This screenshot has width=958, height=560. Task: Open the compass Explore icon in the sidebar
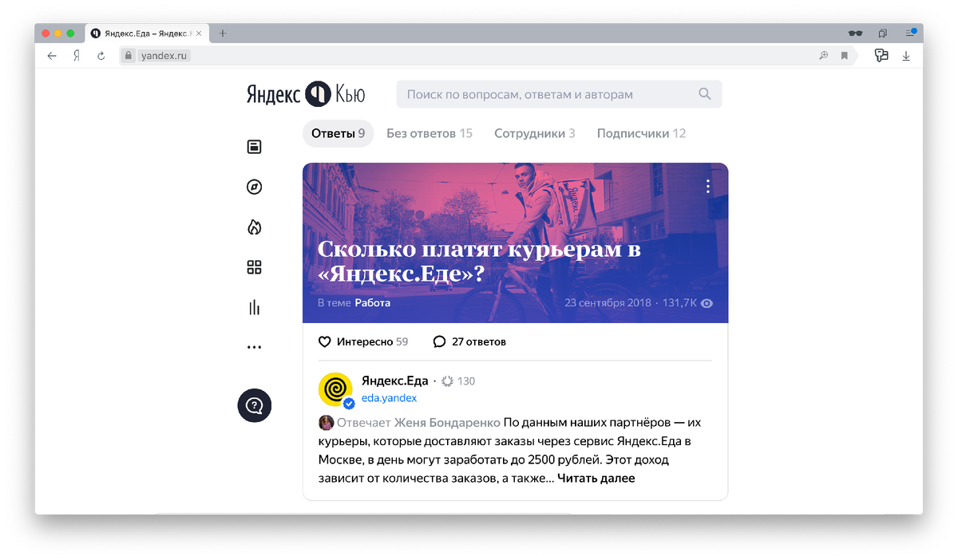click(255, 187)
